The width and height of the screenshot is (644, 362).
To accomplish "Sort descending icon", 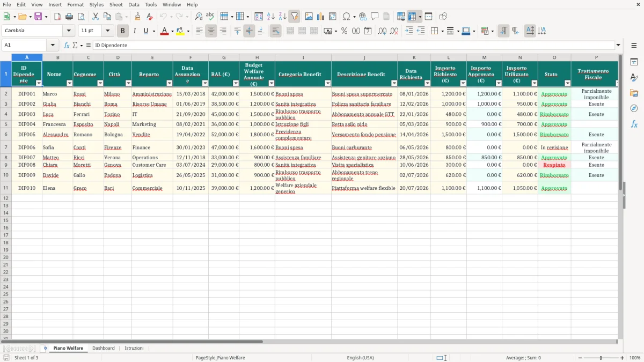I will (283, 17).
